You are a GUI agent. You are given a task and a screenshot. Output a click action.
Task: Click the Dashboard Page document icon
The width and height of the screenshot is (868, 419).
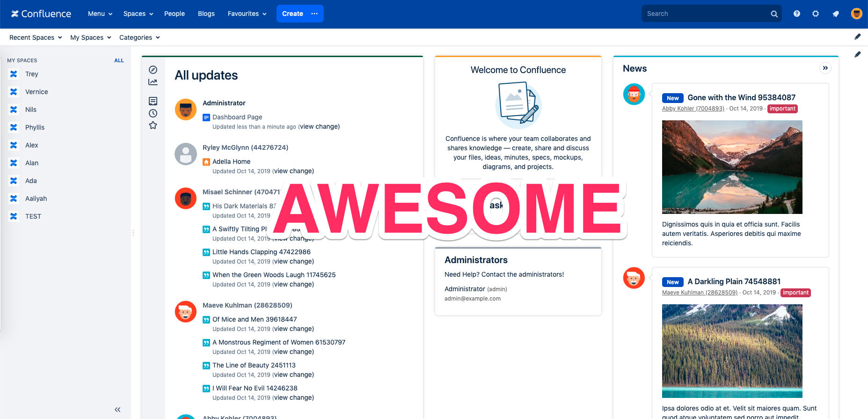206,118
